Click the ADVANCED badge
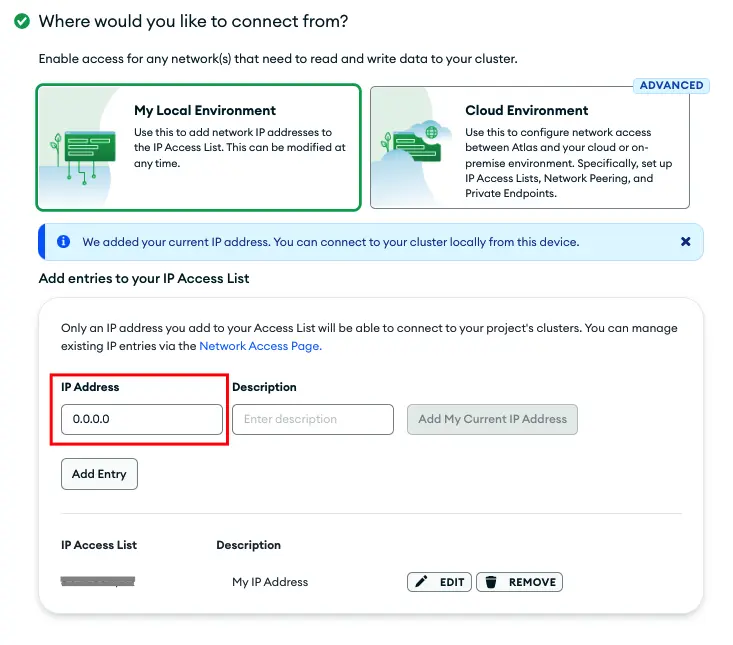733x645 pixels. 671,86
